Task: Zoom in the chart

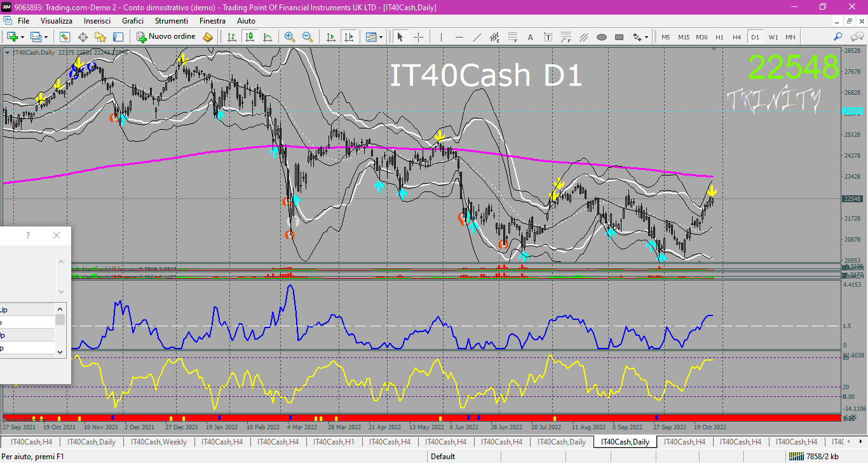Action: coord(290,37)
